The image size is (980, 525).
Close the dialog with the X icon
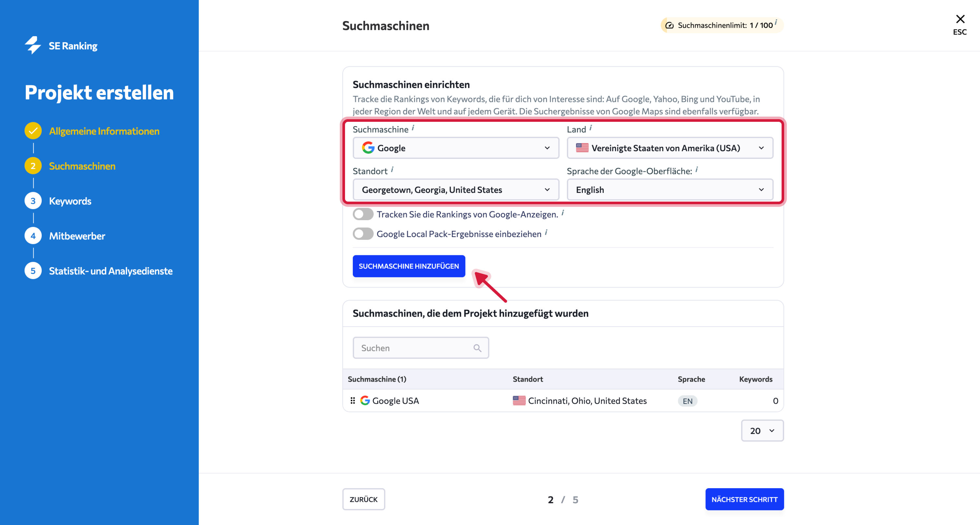point(960,19)
